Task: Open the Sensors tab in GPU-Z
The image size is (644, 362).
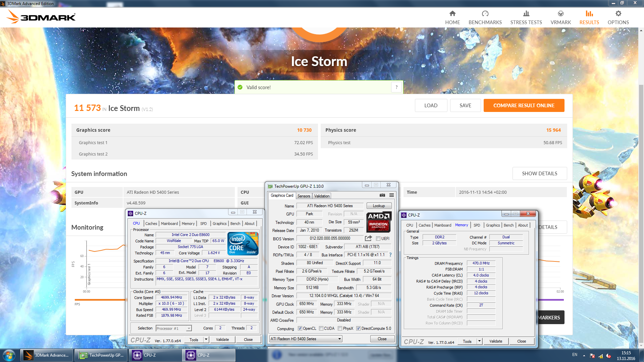Action: (x=304, y=196)
